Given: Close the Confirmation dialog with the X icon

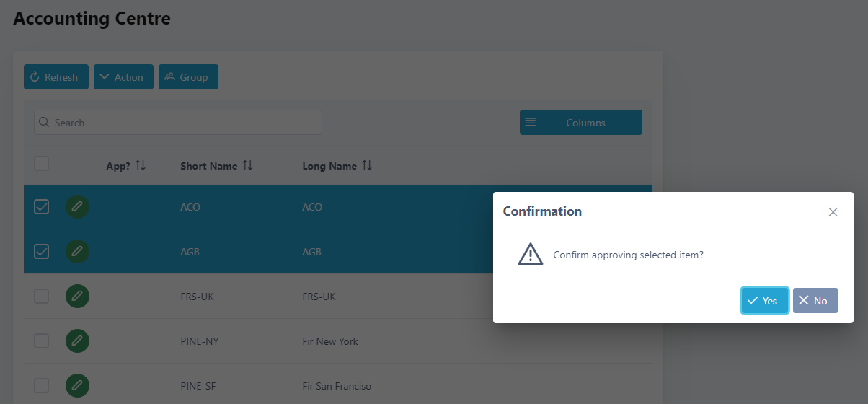Looking at the screenshot, I should (833, 212).
